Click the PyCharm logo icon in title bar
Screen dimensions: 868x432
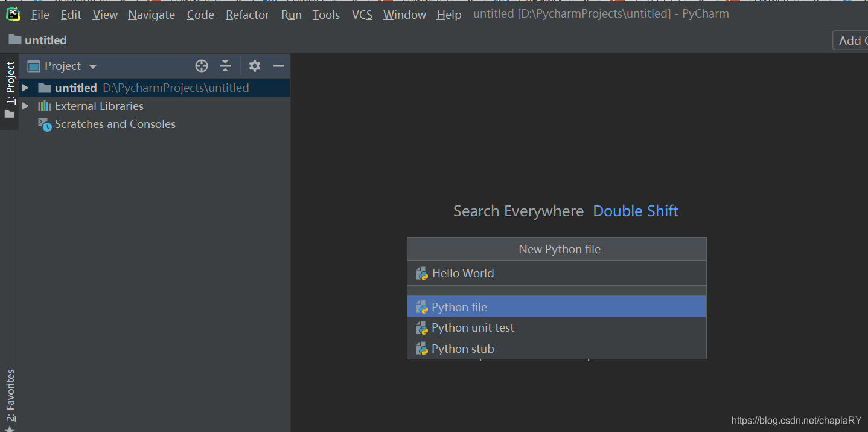[x=13, y=14]
